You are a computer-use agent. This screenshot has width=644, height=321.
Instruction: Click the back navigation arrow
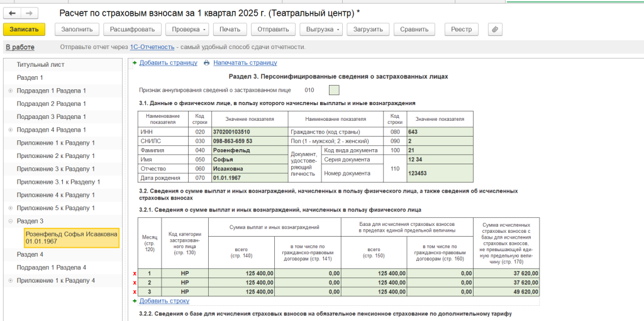click(x=13, y=13)
